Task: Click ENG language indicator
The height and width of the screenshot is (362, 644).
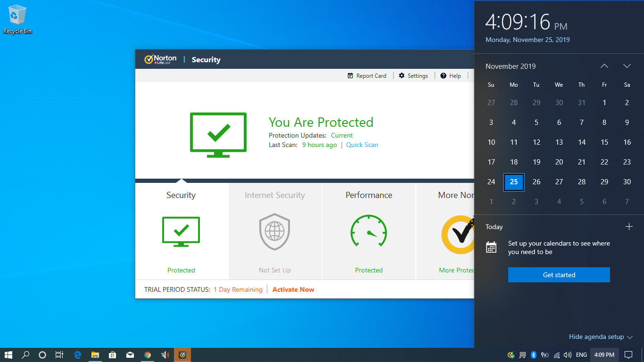Action: pyautogui.click(x=582, y=355)
